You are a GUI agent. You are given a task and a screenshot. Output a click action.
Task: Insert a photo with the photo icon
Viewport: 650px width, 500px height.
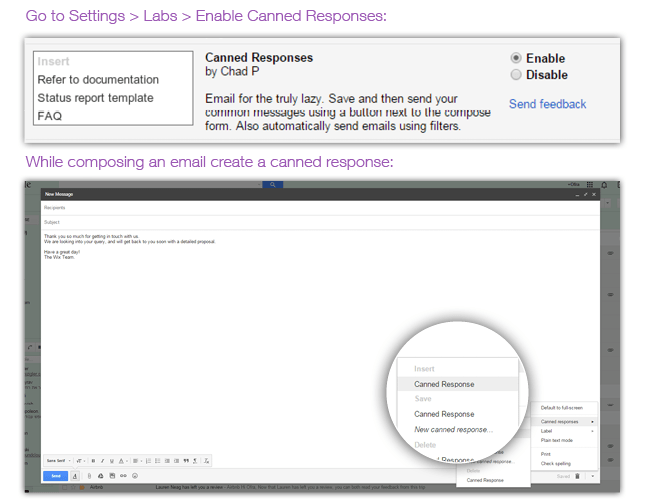112,476
